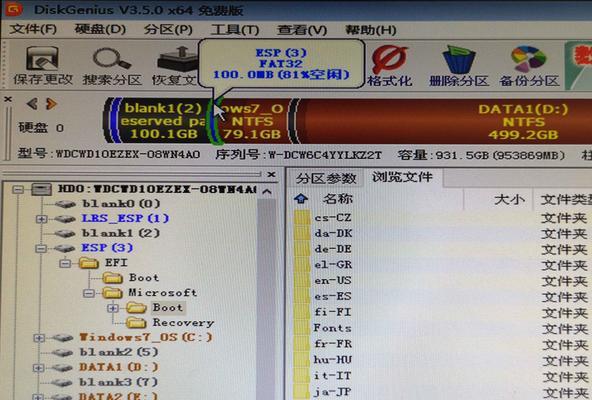
Task: Collapse the HD0 disk tree node
Action: [18, 189]
